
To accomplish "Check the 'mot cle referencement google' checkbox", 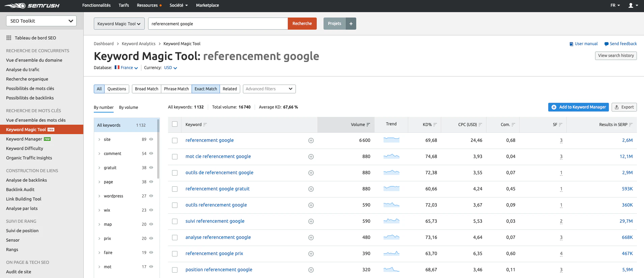I will (175, 157).
